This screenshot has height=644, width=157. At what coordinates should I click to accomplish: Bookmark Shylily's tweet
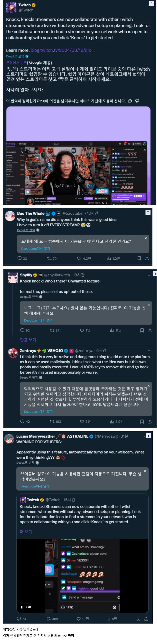pos(142,330)
